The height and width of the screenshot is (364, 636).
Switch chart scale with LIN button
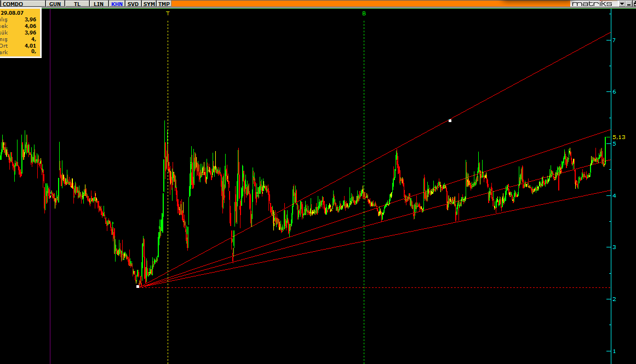(x=99, y=4)
